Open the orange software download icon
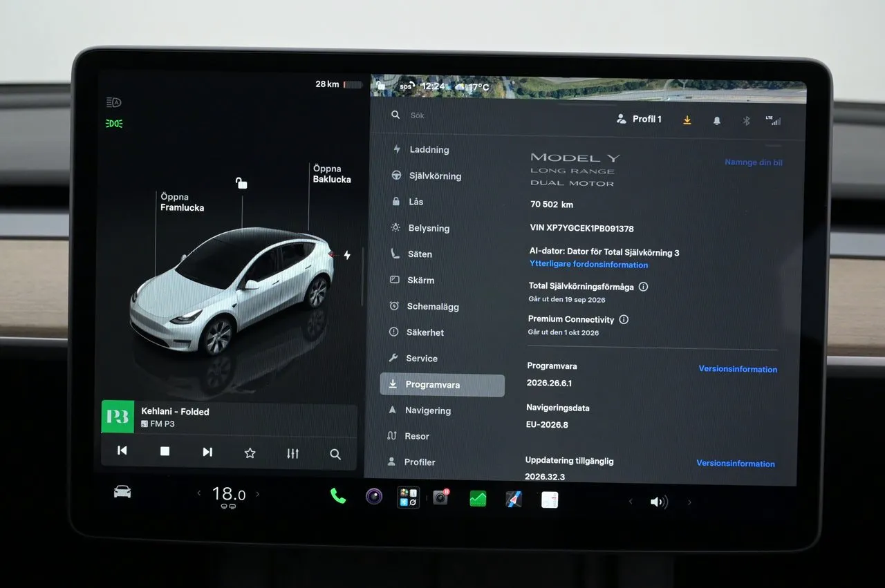 tap(687, 120)
